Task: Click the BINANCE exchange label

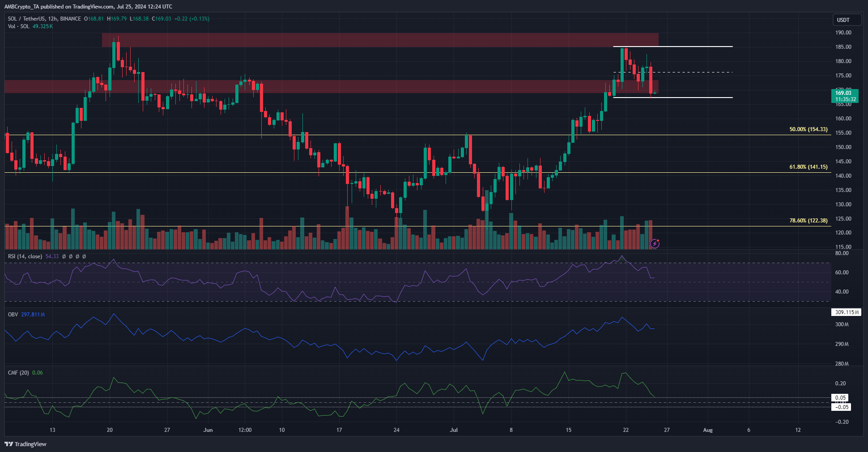Action: pyautogui.click(x=71, y=19)
